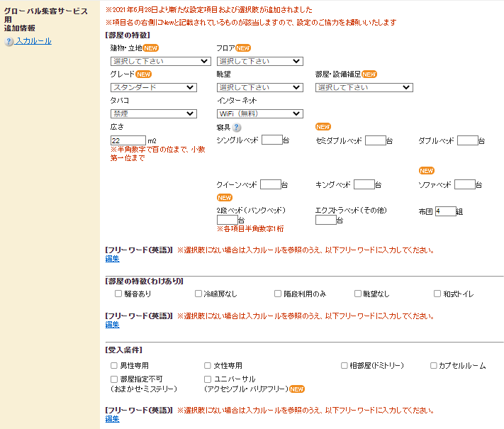The height and width of the screenshot is (429, 504).
Task: Open the 眺望 selection dropdown
Action: tap(259, 87)
